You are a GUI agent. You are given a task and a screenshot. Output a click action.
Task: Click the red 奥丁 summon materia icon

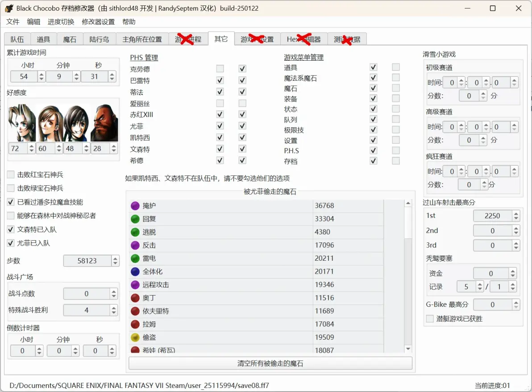coord(135,298)
